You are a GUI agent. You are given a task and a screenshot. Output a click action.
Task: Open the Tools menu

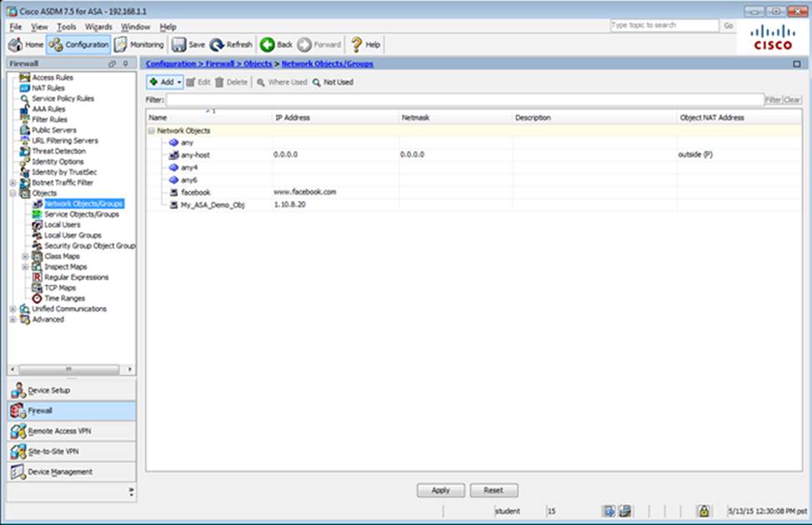66,27
